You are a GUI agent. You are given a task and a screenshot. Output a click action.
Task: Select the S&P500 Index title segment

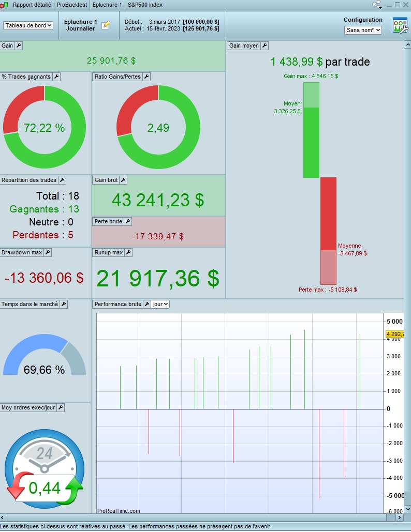point(145,5)
